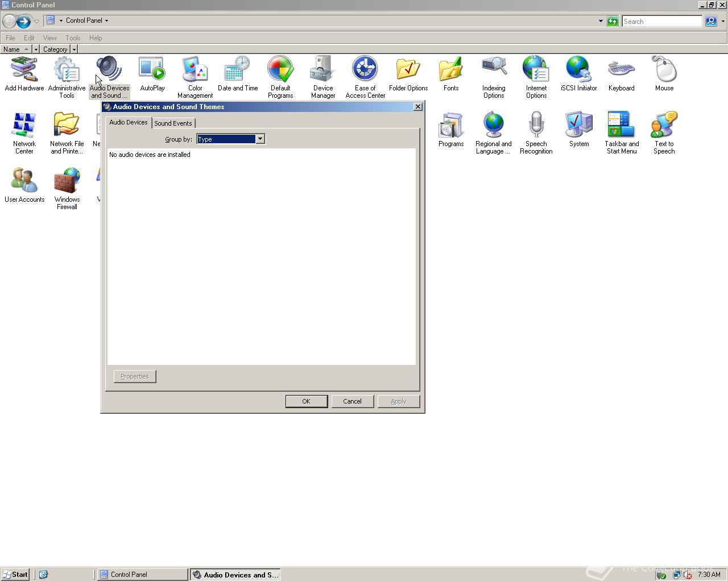Expand the Group by Type dropdown
The image size is (728, 582).
pyautogui.click(x=260, y=139)
